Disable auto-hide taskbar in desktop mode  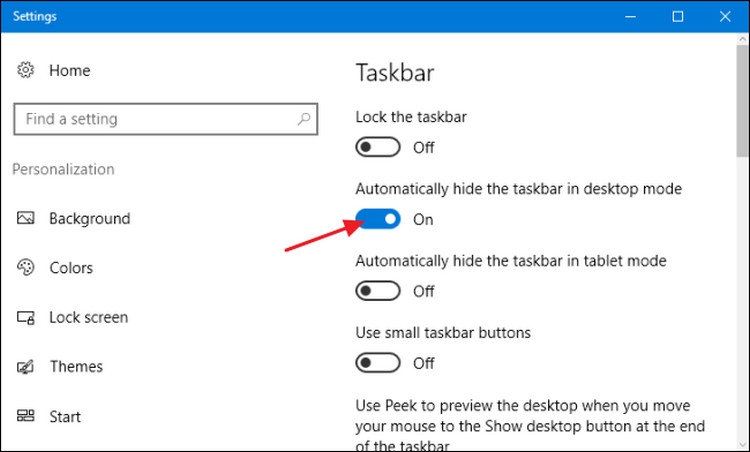coord(377,219)
